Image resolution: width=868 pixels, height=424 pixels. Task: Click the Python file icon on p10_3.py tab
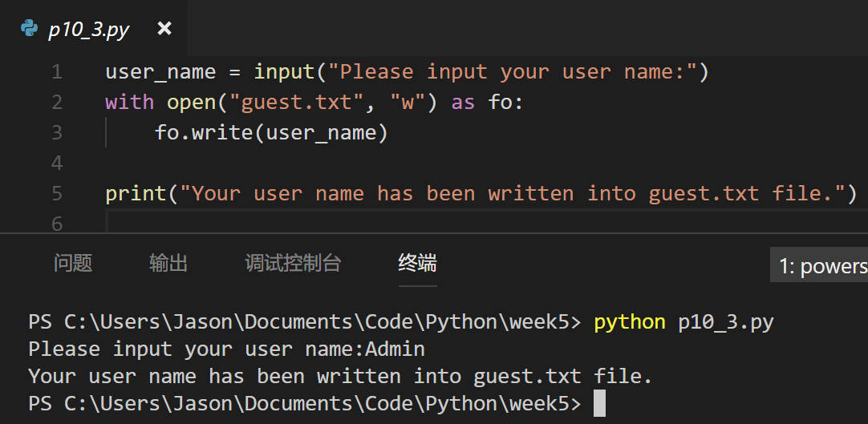[29, 28]
